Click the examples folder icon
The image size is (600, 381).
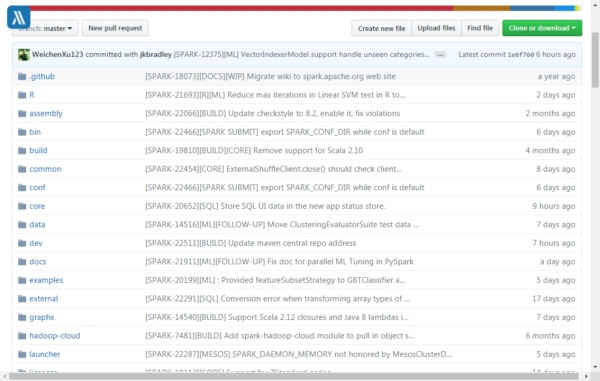pyautogui.click(x=22, y=280)
